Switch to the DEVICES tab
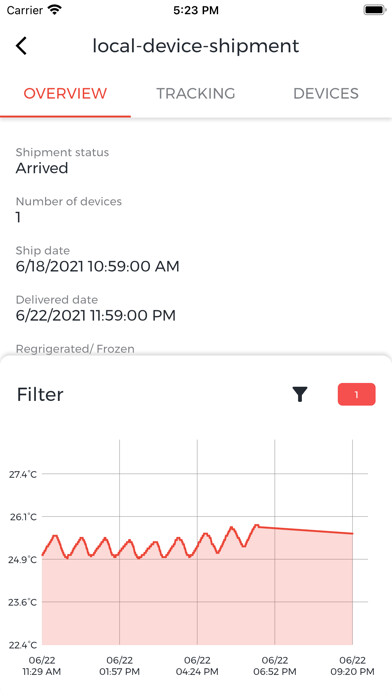The width and height of the screenshot is (392, 696). click(326, 93)
